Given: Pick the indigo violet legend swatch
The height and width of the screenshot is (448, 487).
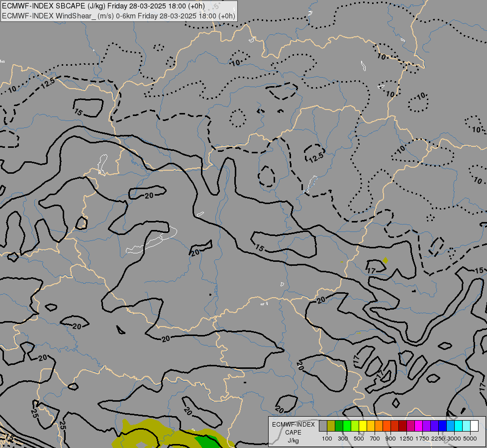Looking at the screenshot, I should pyautogui.click(x=434, y=426).
